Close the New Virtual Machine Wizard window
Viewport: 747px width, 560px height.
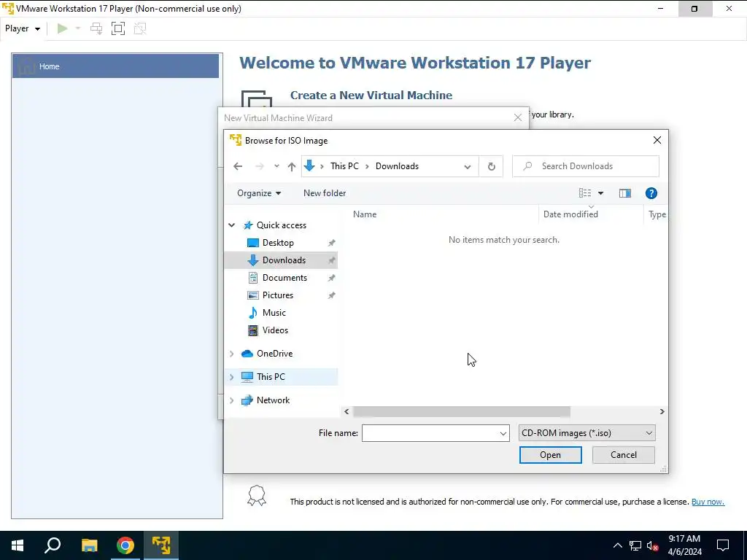pos(518,117)
